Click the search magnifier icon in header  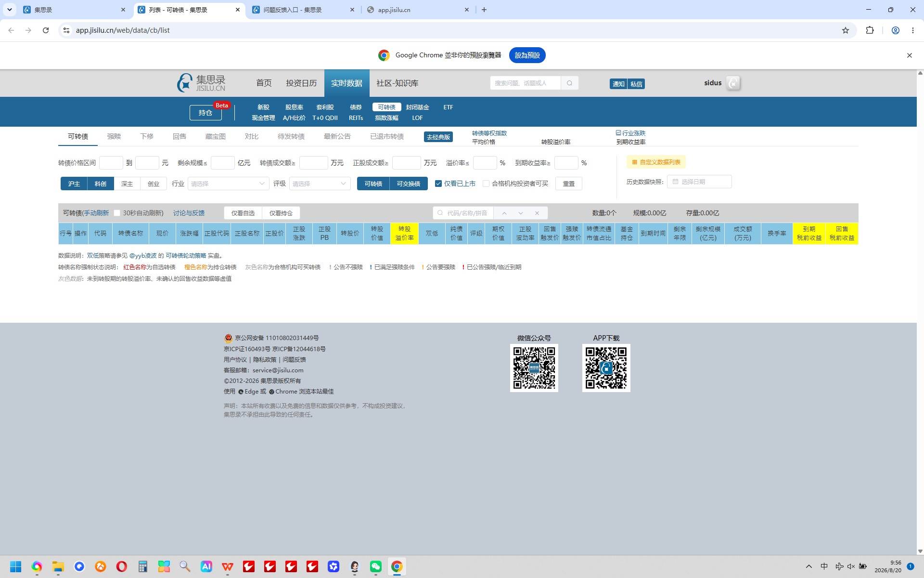[569, 83]
